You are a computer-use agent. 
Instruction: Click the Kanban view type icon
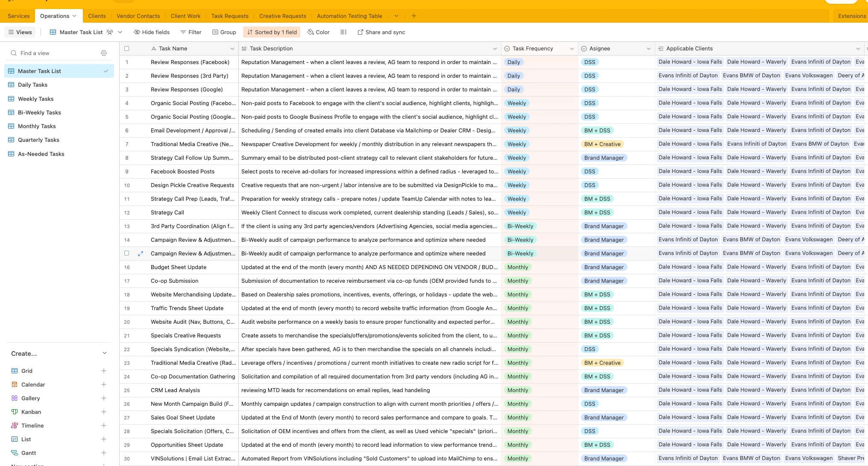coord(15,412)
